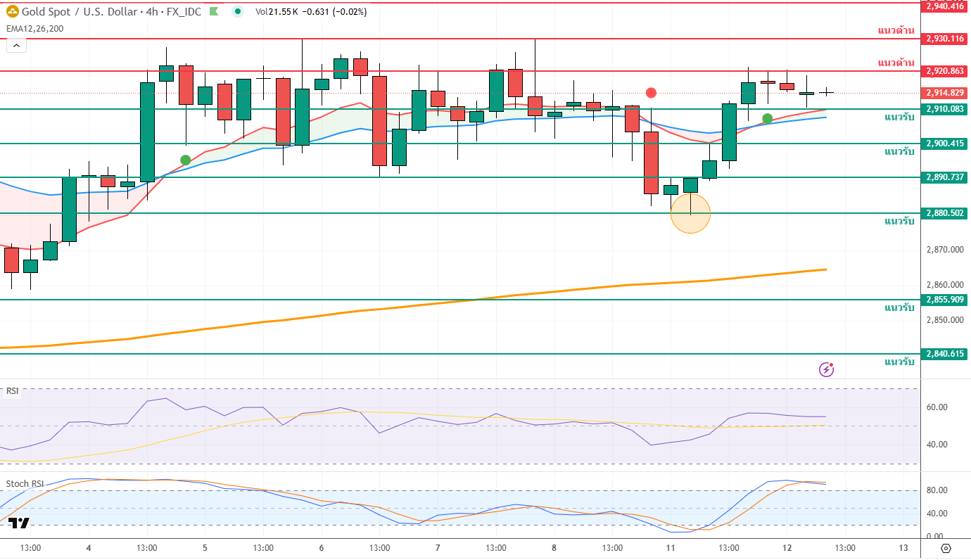
Task: Click the 2,850.000 price axis value
Action: pos(944,320)
